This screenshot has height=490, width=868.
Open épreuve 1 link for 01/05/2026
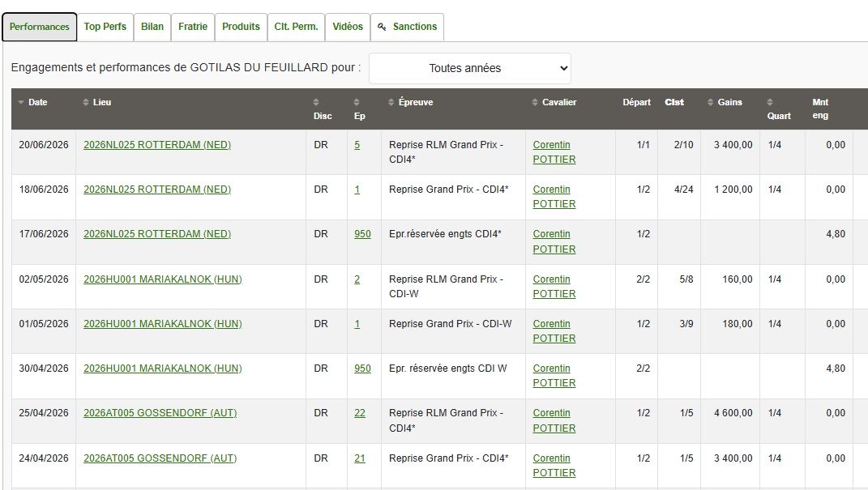tap(357, 323)
